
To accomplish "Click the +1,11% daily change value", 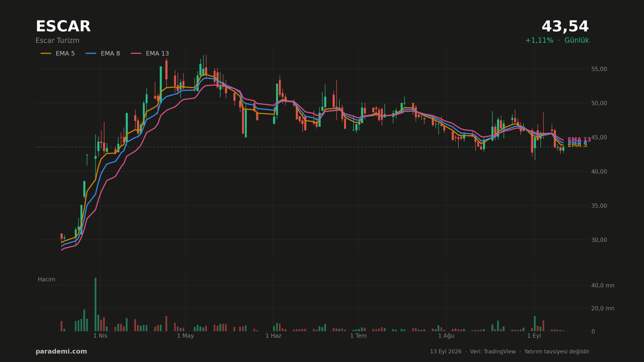I will coord(539,41).
